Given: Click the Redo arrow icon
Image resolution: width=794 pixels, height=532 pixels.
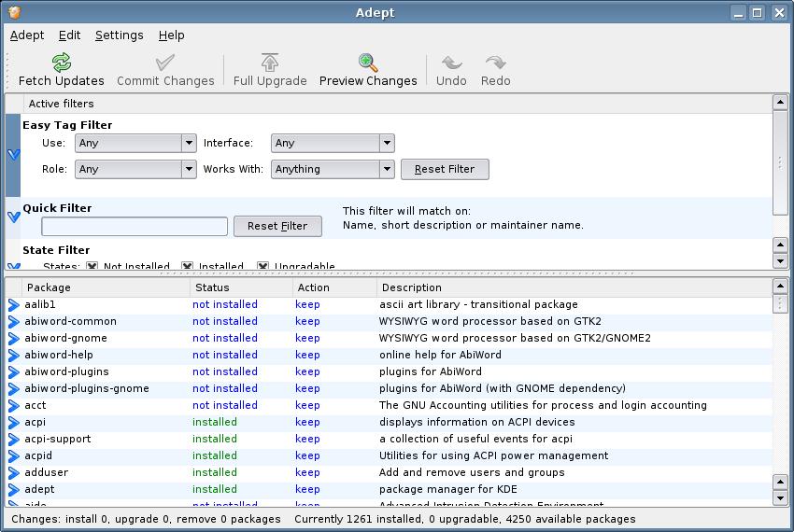Looking at the screenshot, I should pyautogui.click(x=495, y=63).
